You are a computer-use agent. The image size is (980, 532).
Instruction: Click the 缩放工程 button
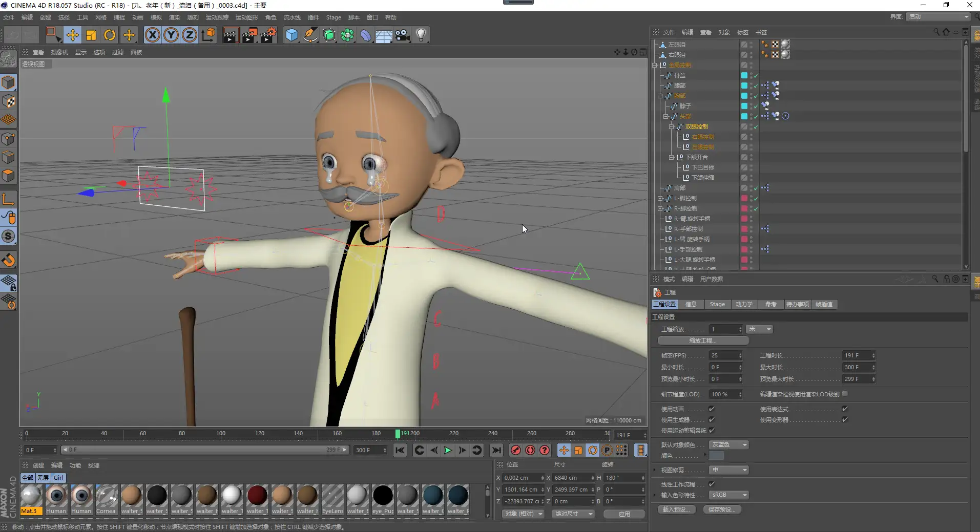703,341
